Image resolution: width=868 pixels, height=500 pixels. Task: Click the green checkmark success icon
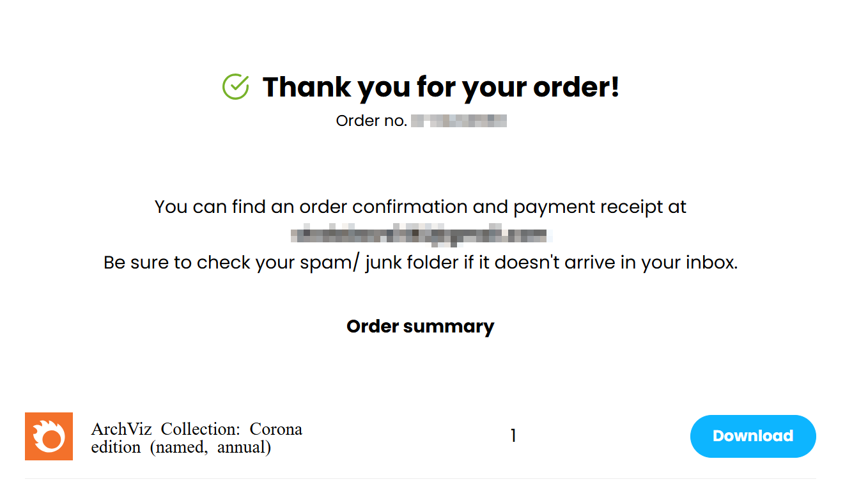[x=235, y=87]
